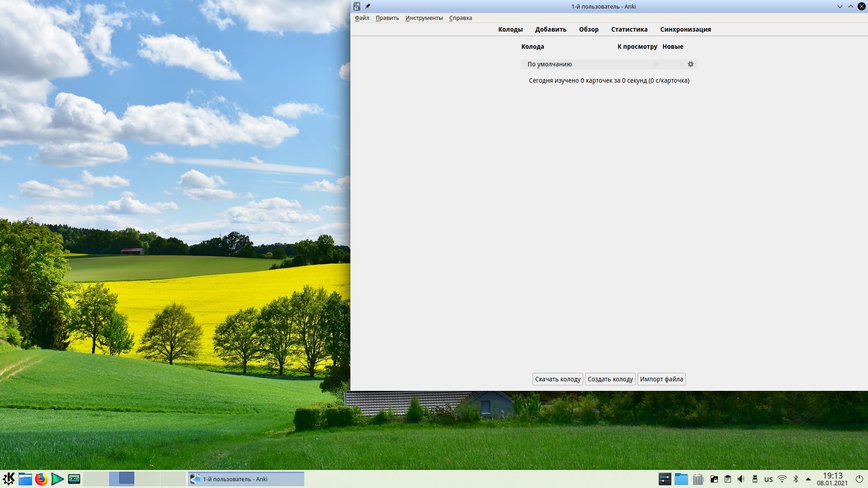Open the Файл menu
This screenshot has height=488, width=868.
(x=362, y=18)
